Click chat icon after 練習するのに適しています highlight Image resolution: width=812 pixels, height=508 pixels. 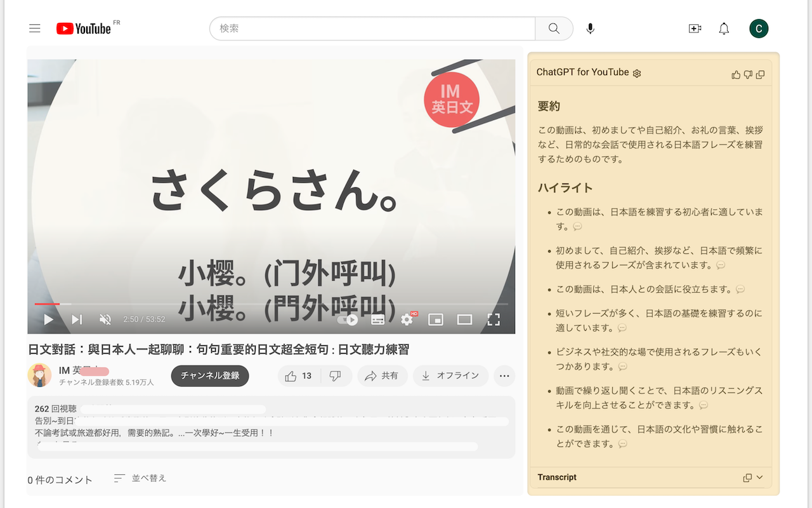pyautogui.click(x=622, y=328)
